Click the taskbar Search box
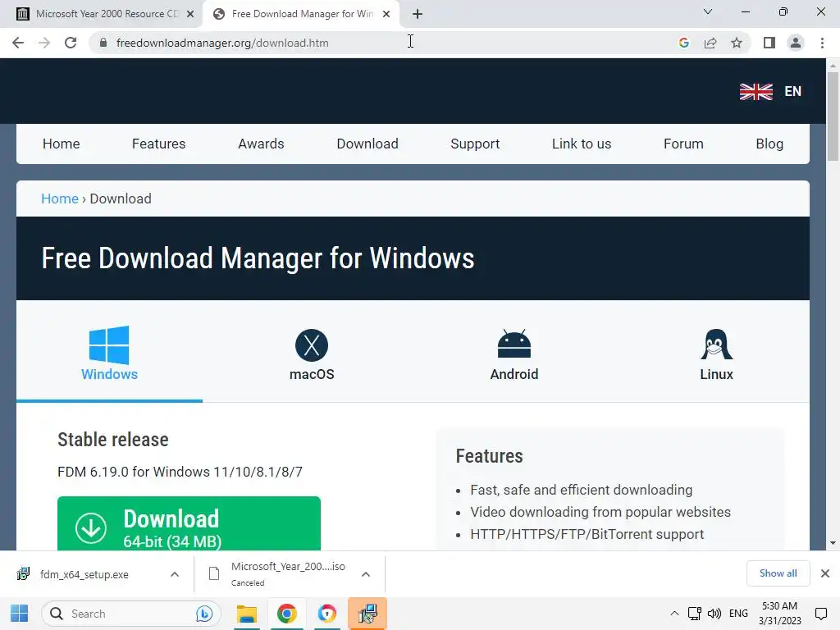Viewport: 840px width, 630px height. click(x=131, y=614)
